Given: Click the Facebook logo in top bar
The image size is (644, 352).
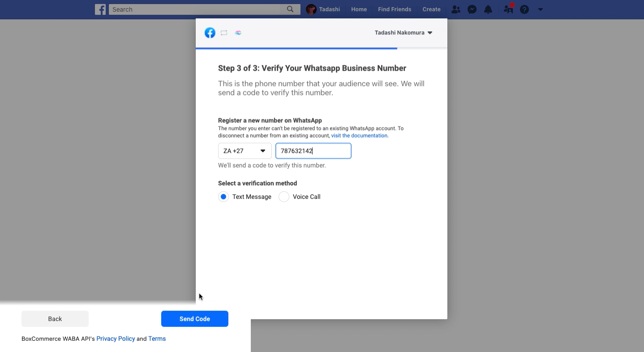Looking at the screenshot, I should coord(100,9).
